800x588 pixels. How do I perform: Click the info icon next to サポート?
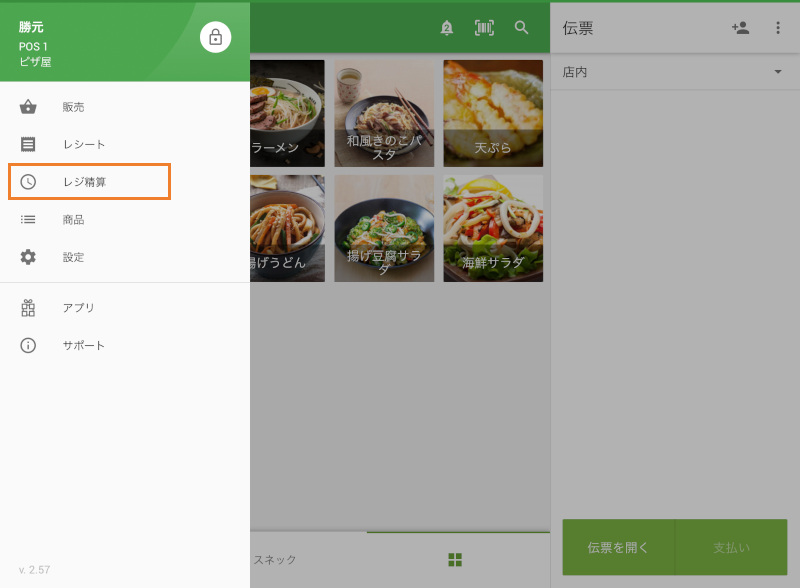(x=28, y=345)
